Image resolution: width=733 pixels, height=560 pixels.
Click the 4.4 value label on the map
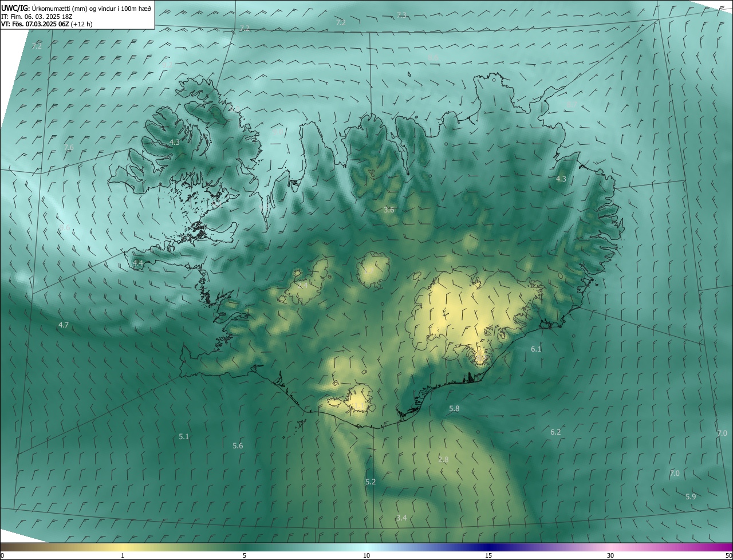tap(137, 263)
